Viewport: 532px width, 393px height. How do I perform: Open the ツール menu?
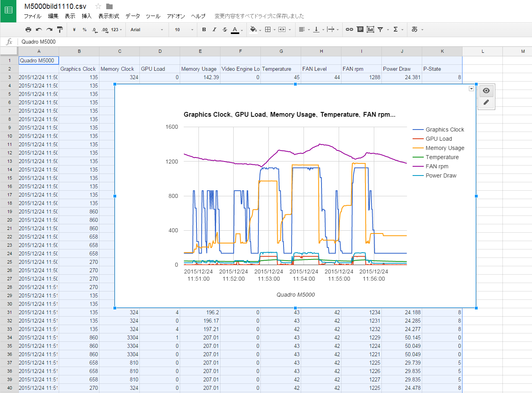coord(153,16)
